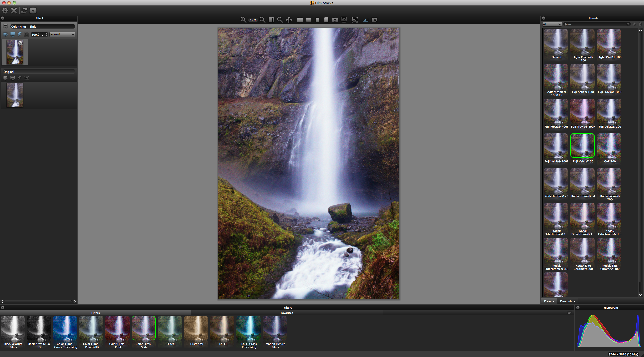
Task: Show the histogram via toolbar icon
Action: pyautogui.click(x=365, y=20)
